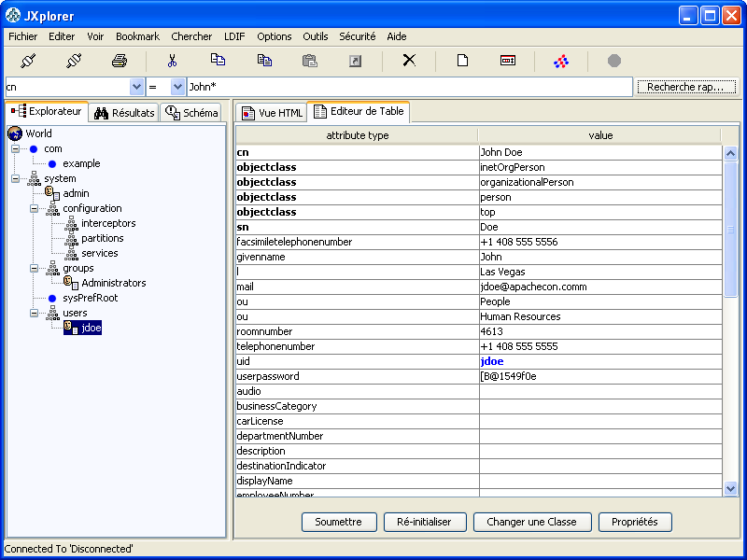Collapse the system tree node
This screenshot has height=560, width=747.
[15, 178]
